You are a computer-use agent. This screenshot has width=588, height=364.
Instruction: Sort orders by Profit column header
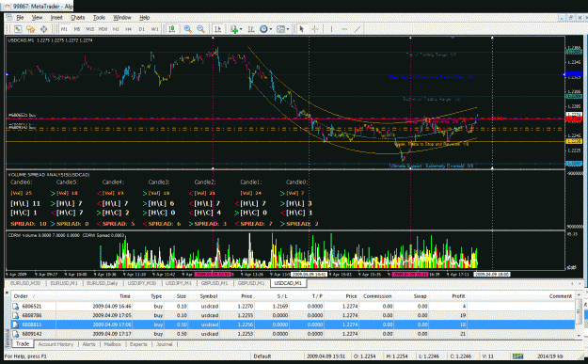(458, 296)
